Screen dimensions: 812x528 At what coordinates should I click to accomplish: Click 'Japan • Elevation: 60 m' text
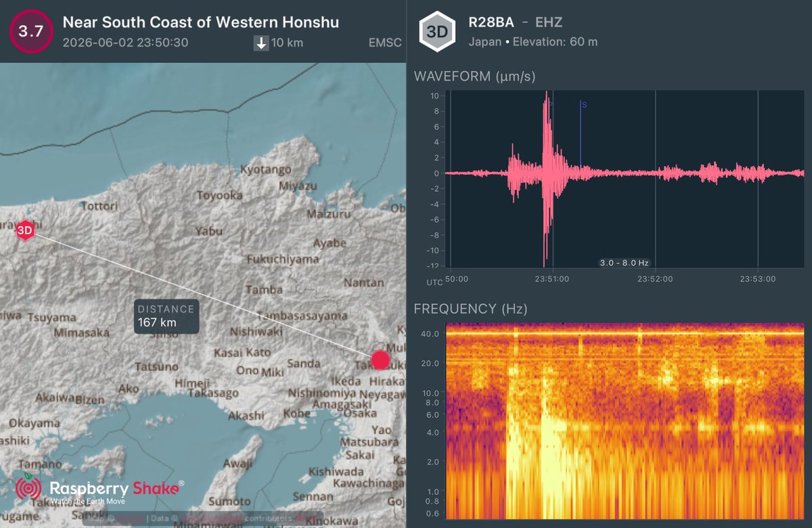tap(533, 42)
